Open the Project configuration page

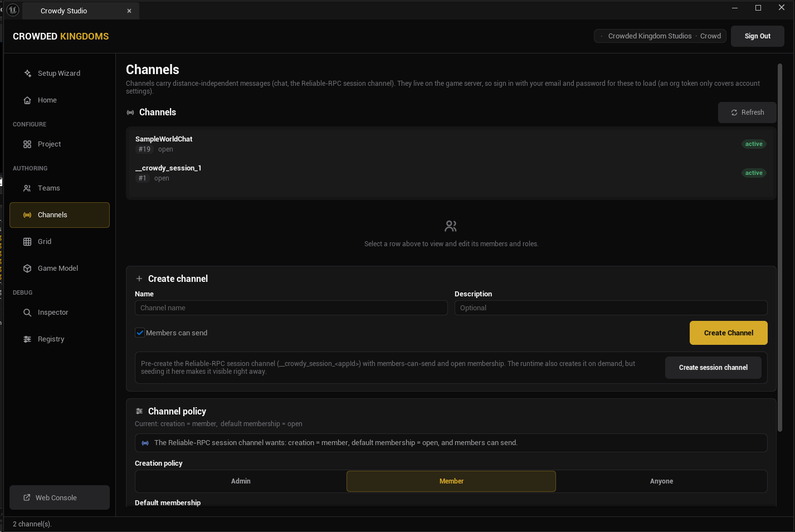click(x=60, y=144)
